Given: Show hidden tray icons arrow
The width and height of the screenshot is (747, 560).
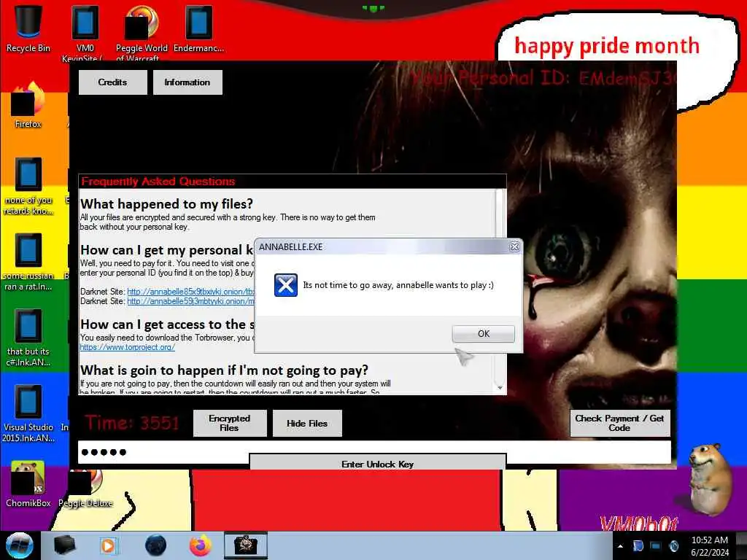Looking at the screenshot, I should (x=620, y=546).
